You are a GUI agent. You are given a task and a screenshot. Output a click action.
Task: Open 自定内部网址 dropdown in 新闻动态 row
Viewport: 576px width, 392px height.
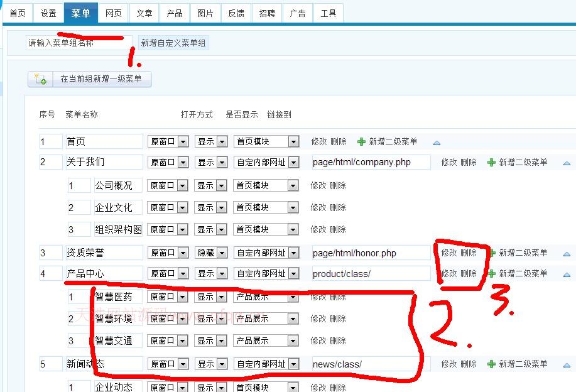(266, 364)
